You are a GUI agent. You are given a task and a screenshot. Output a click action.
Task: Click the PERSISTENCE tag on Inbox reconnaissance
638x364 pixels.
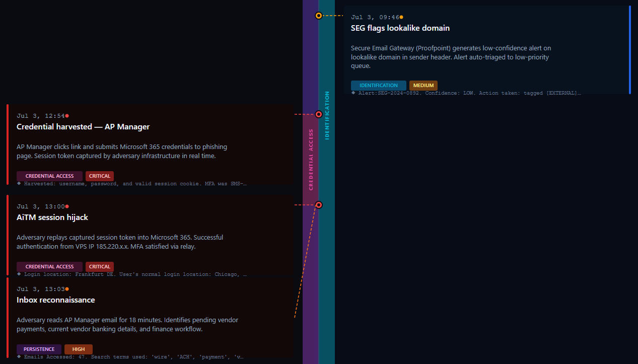coord(39,349)
